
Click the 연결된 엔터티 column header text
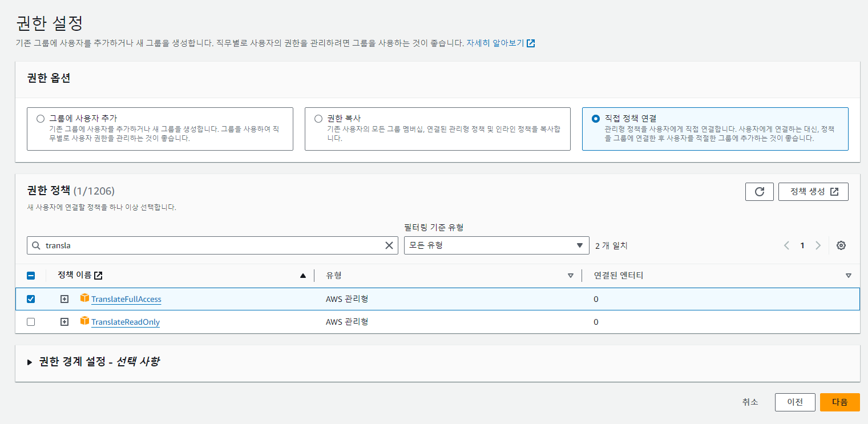(x=618, y=276)
